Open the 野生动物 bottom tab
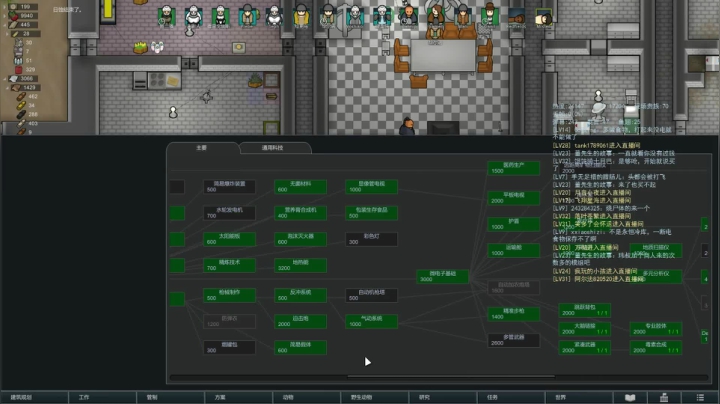This screenshot has height=404, width=720. pos(374,398)
